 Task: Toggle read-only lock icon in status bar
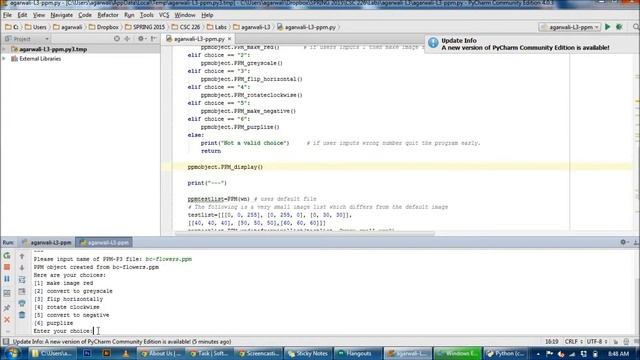[x=616, y=342]
